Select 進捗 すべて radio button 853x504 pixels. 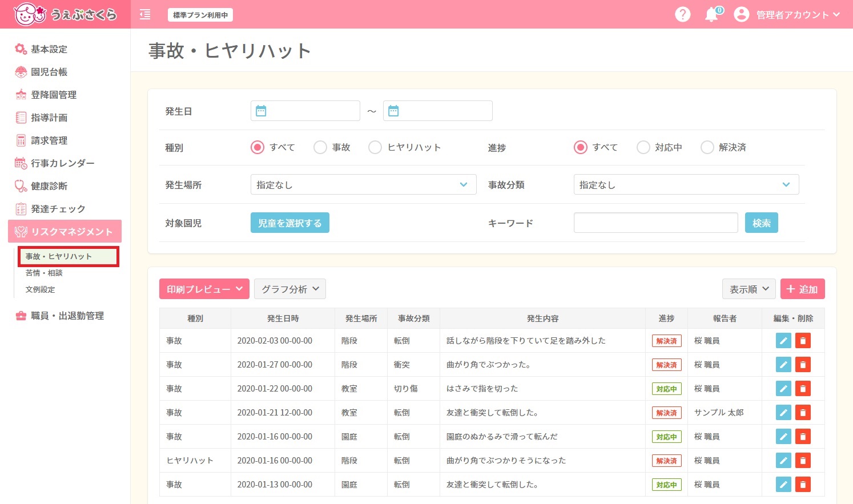pyautogui.click(x=581, y=147)
